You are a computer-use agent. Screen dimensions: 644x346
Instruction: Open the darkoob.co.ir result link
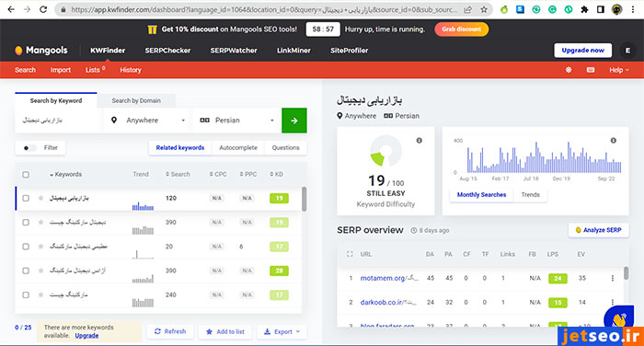point(388,302)
